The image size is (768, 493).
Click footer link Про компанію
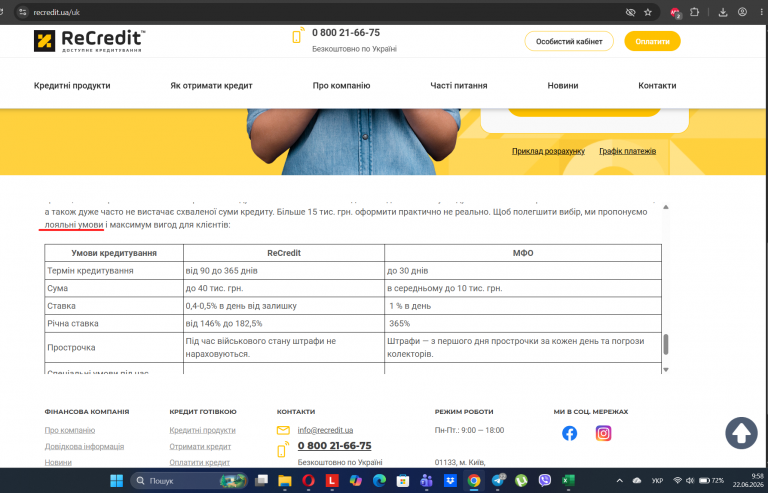pos(70,430)
